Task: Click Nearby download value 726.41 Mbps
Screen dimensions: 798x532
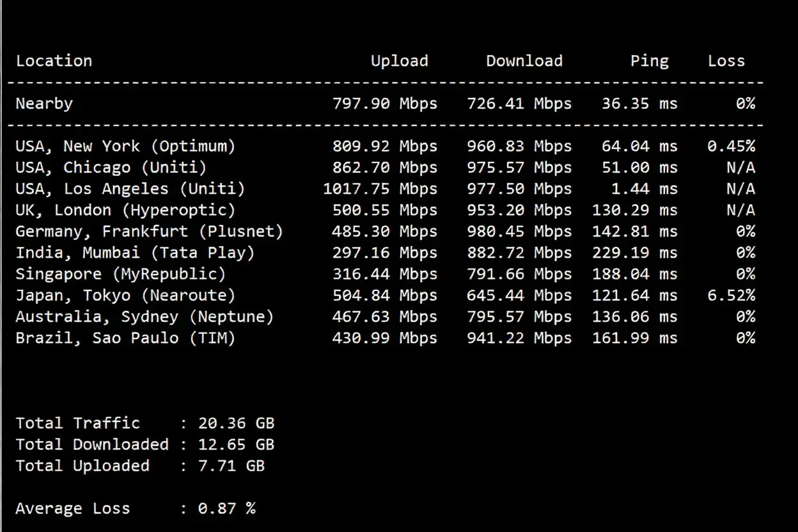Action: coord(519,104)
